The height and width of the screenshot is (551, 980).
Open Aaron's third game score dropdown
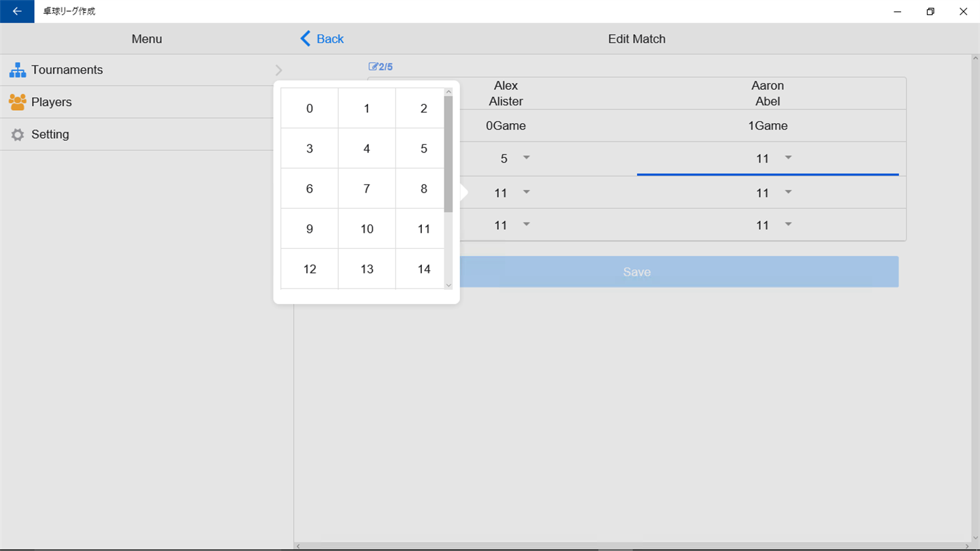pyautogui.click(x=768, y=225)
